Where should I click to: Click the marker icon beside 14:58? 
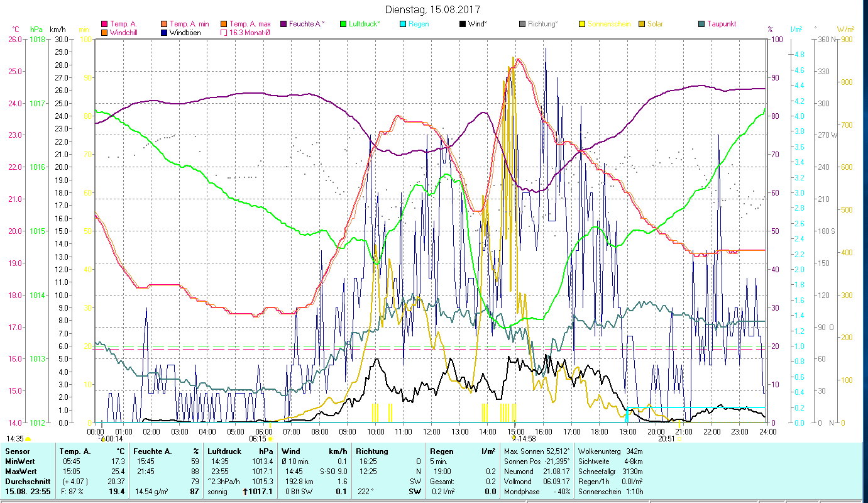tap(514, 438)
